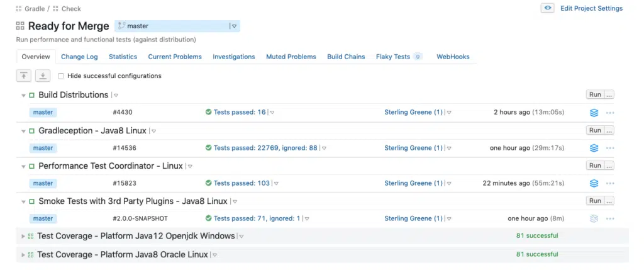This screenshot has height=270, width=644.
Task: Open more actions ellipsis for build #4430
Action: 609,113
